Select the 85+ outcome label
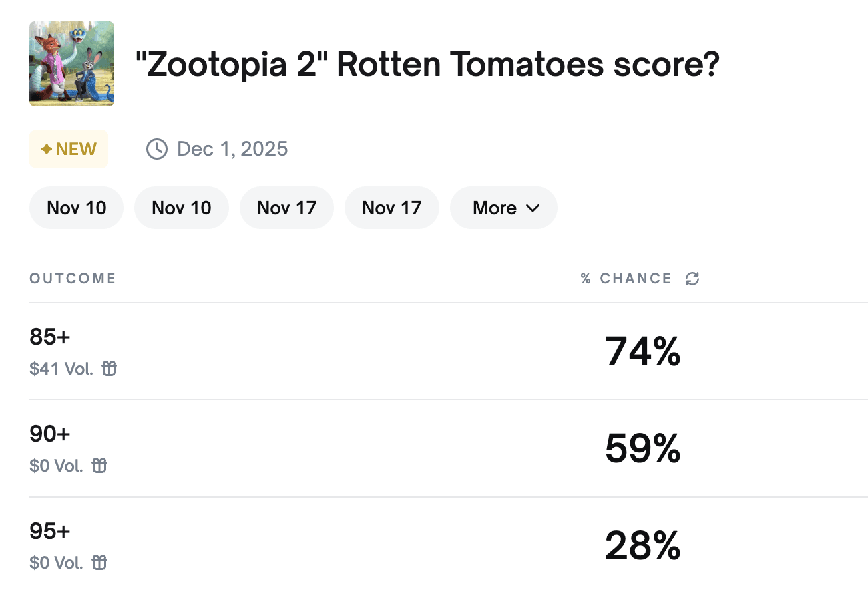The height and width of the screenshot is (616, 868). [x=50, y=337]
